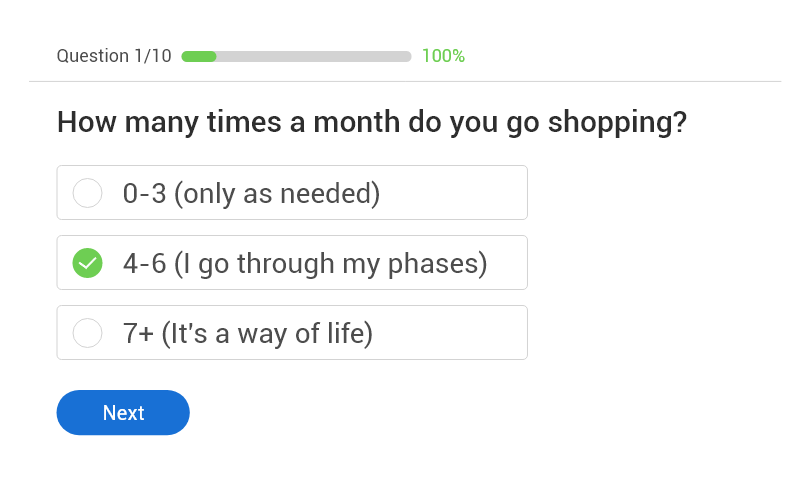
Task: Select the empty radio circle for 7+
Action: click(88, 333)
